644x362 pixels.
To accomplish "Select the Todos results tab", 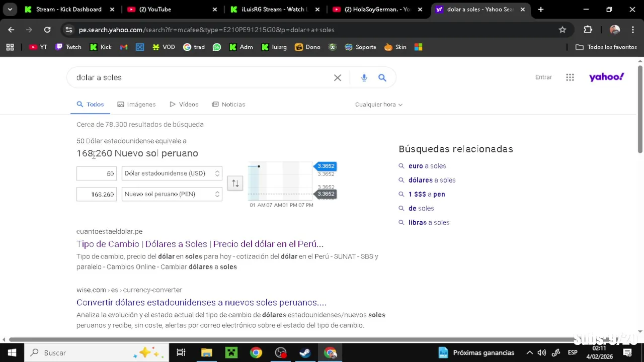I will coord(91,105).
